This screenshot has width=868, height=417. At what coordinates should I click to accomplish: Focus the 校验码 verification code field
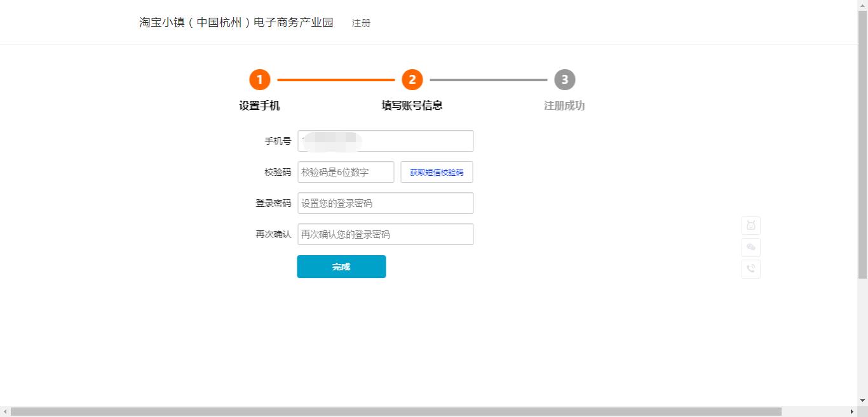click(x=346, y=172)
